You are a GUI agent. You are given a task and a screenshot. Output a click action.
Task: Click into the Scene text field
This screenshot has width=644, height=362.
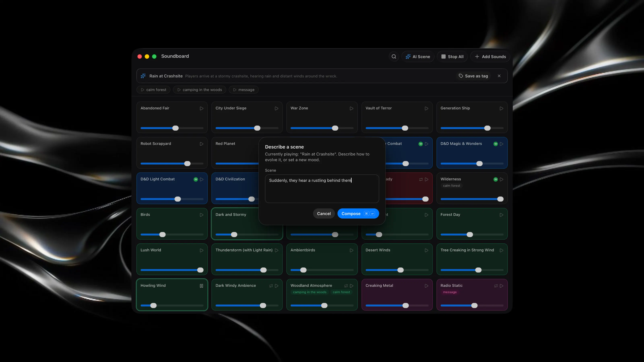pyautogui.click(x=322, y=189)
